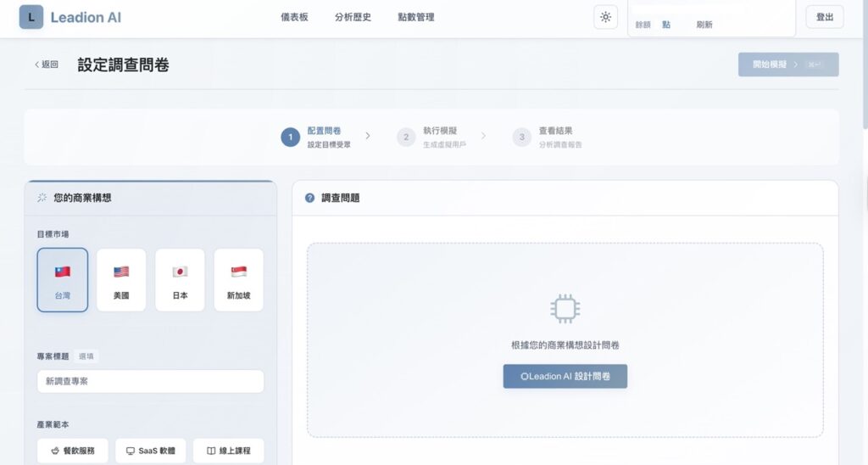
Task: Open 分析歷史 analysis history
Action: coord(353,17)
